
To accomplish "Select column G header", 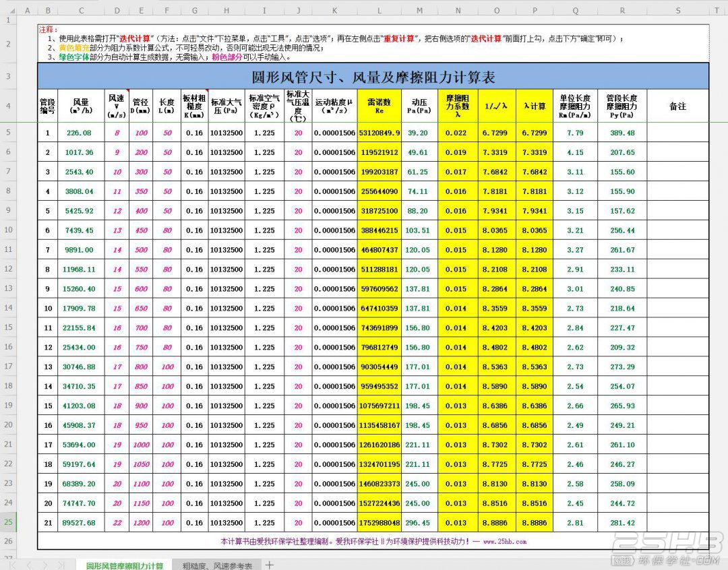I will (x=195, y=10).
